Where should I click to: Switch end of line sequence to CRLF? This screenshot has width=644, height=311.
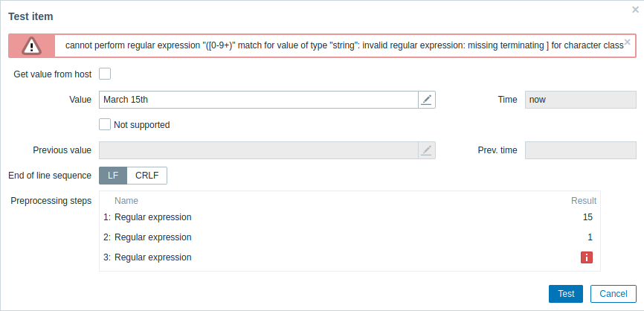(147, 176)
